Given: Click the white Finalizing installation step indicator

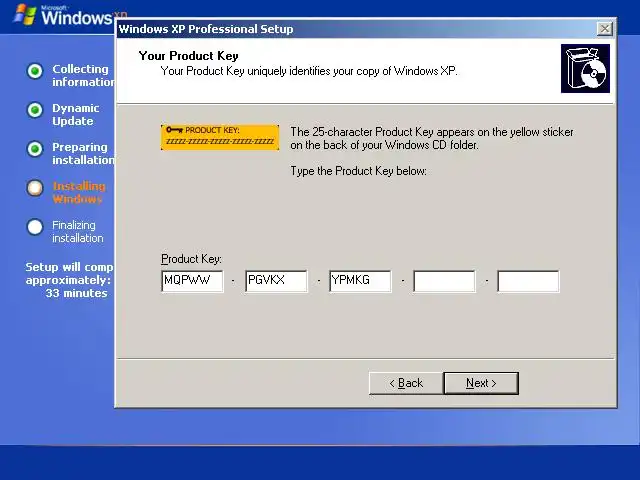Looking at the screenshot, I should pyautogui.click(x=35, y=227).
